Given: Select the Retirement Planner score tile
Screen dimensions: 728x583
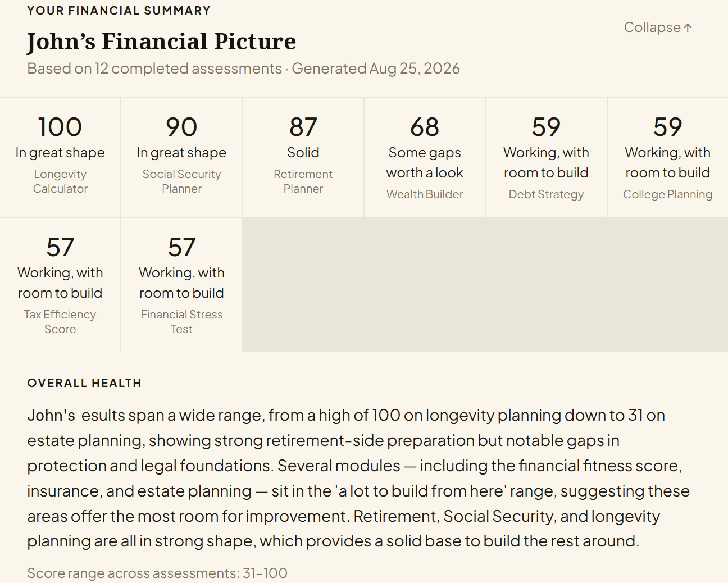Looking at the screenshot, I should (x=303, y=157).
